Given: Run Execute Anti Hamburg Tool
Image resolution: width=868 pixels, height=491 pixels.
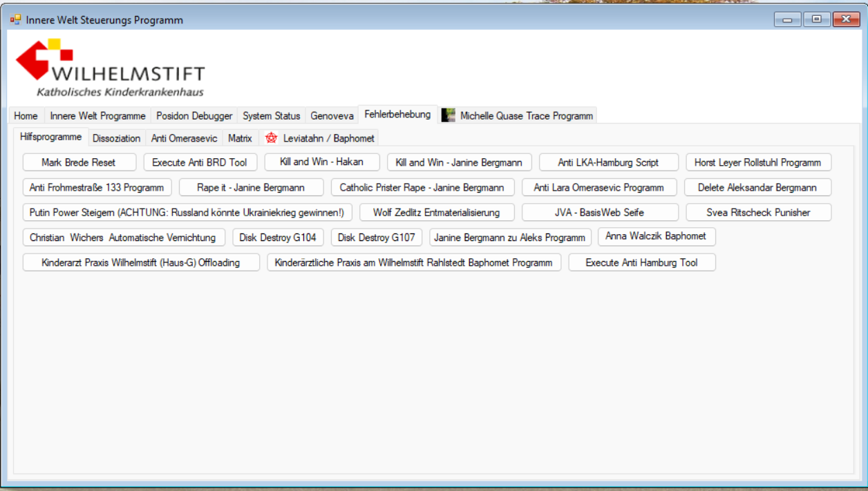Looking at the screenshot, I should tap(642, 262).
